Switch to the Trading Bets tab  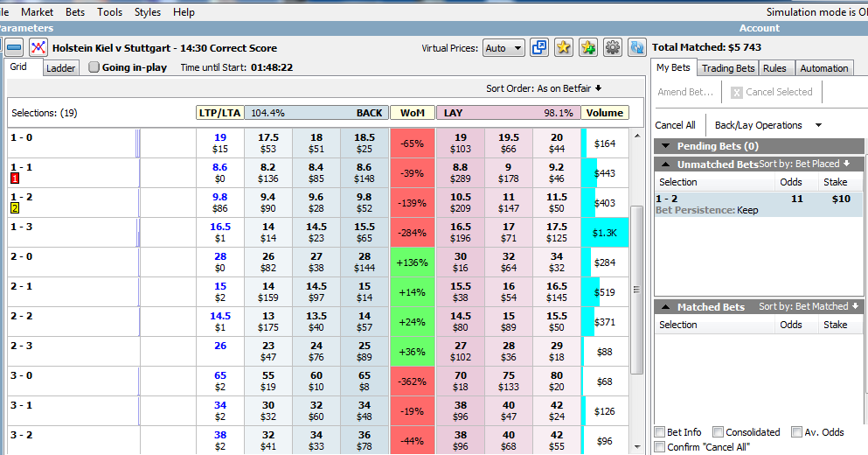click(728, 67)
